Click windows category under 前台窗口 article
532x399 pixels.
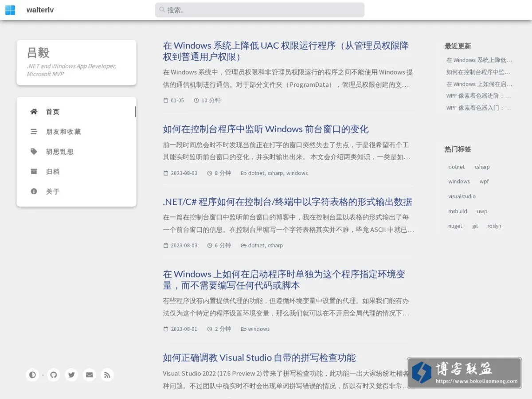click(x=297, y=173)
